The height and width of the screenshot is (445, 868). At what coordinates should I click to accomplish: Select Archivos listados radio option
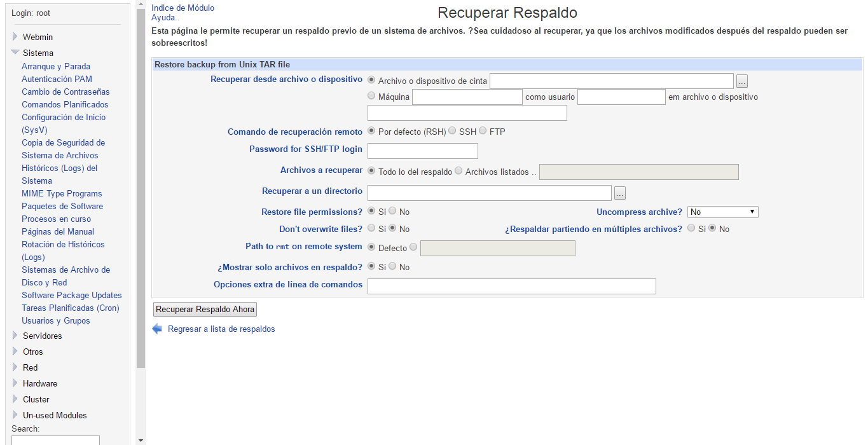pos(458,171)
